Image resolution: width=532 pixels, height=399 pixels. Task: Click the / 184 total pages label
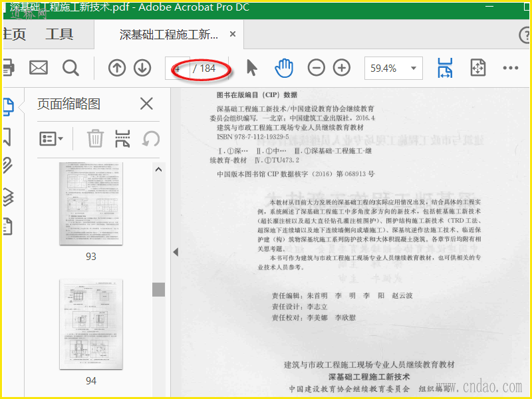click(204, 68)
